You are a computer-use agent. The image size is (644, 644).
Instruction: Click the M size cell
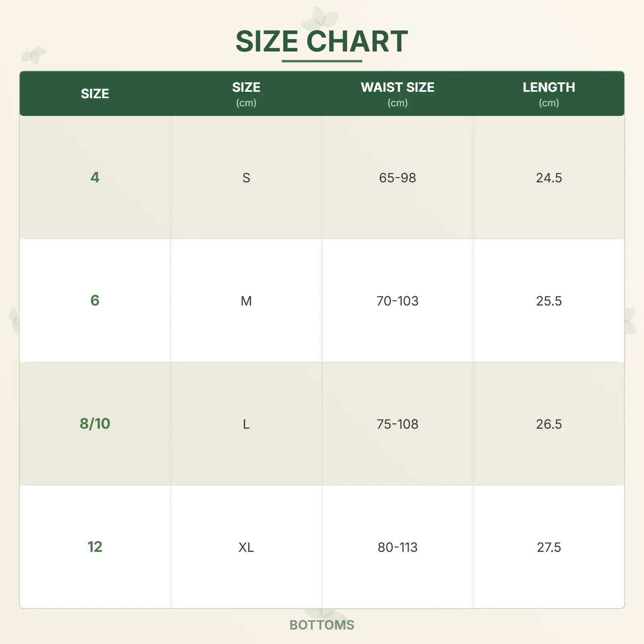(246, 301)
